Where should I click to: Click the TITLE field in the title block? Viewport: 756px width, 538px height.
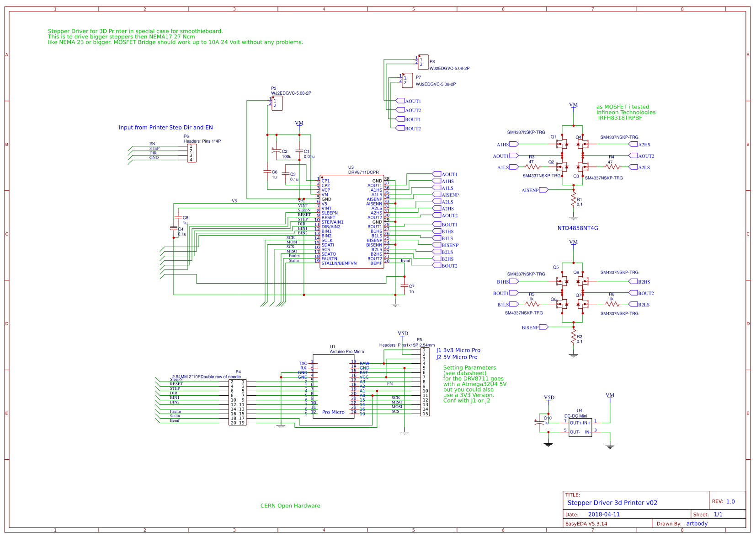coord(573,495)
